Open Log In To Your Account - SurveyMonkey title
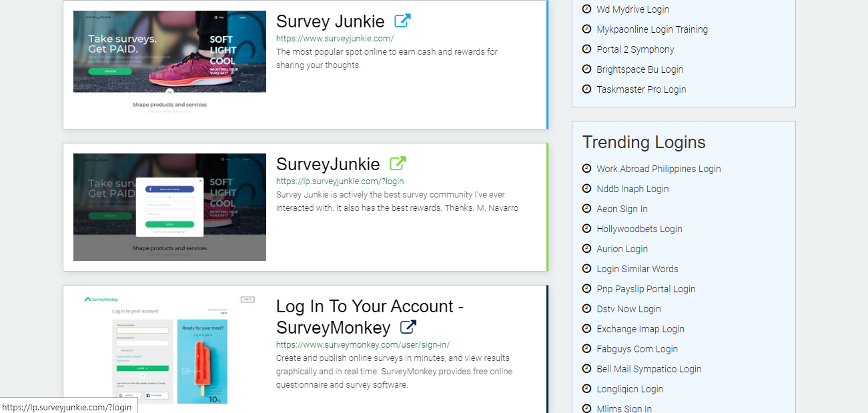The image size is (868, 413). [x=370, y=317]
